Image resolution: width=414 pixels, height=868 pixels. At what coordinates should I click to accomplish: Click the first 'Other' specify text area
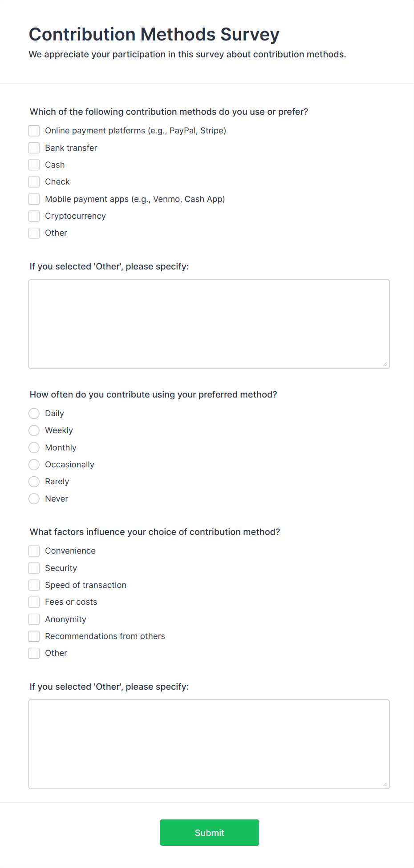coord(209,324)
